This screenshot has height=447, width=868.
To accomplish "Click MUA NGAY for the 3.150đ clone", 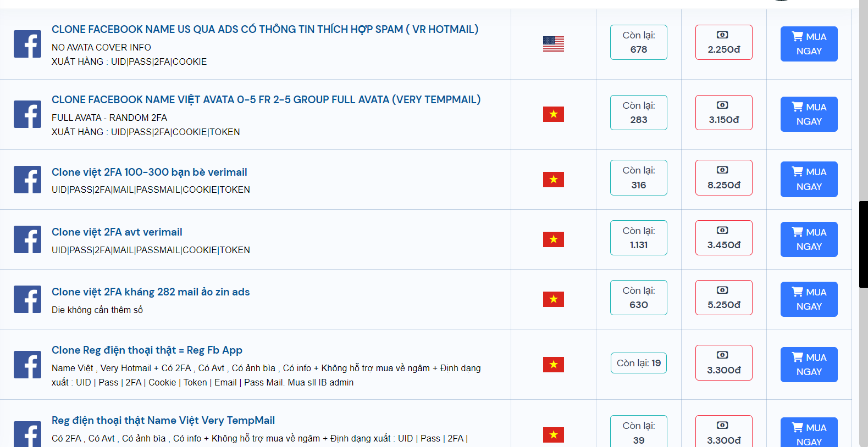I will point(809,114).
